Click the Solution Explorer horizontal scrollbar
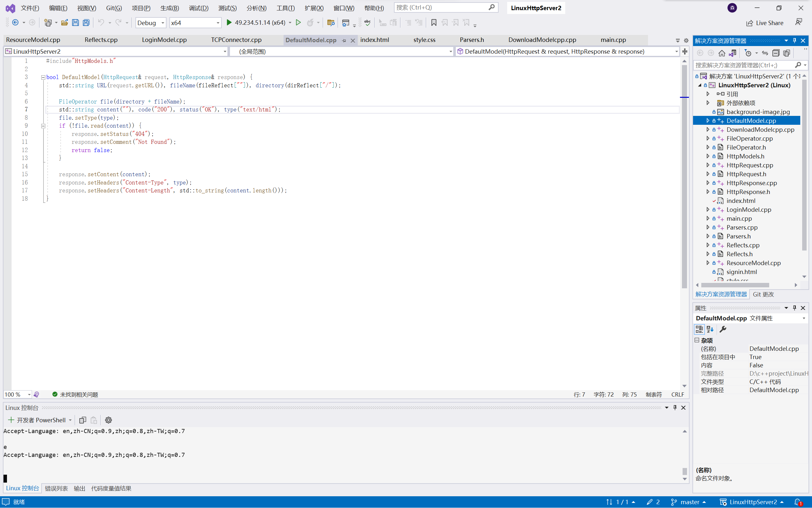The width and height of the screenshot is (812, 508). coord(735,285)
